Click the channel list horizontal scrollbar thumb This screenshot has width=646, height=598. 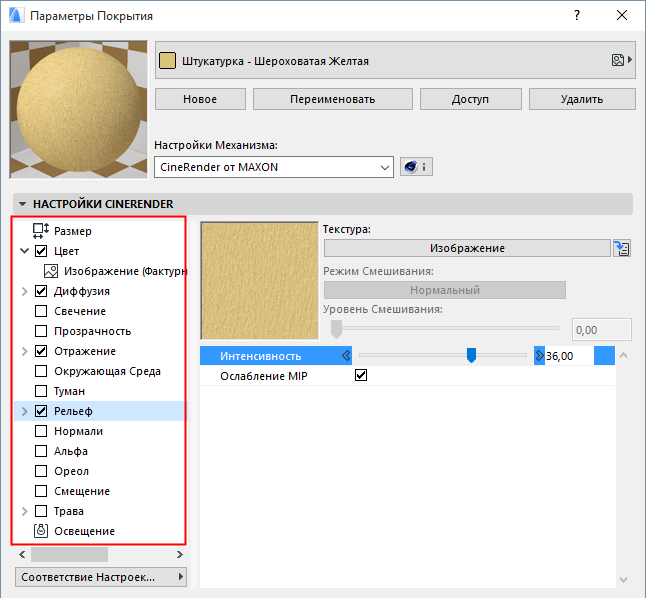(69, 554)
